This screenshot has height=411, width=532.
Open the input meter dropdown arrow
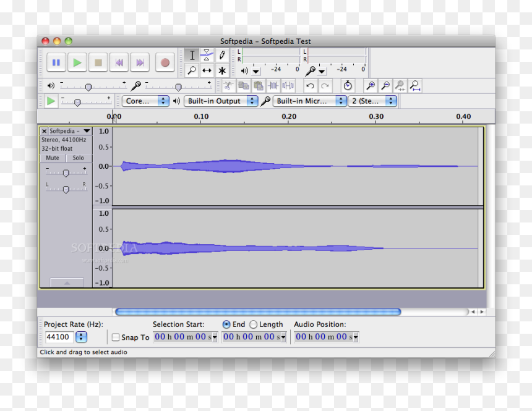(x=322, y=72)
